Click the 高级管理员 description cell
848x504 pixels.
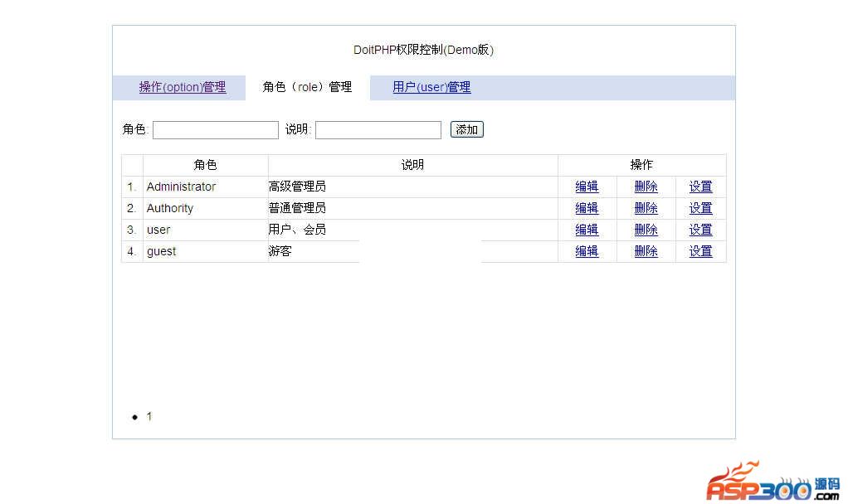coord(412,187)
